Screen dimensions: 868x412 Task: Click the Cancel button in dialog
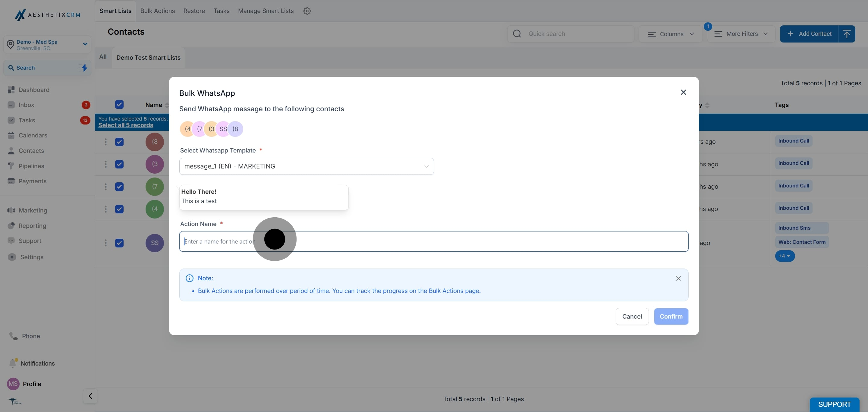pyautogui.click(x=632, y=316)
